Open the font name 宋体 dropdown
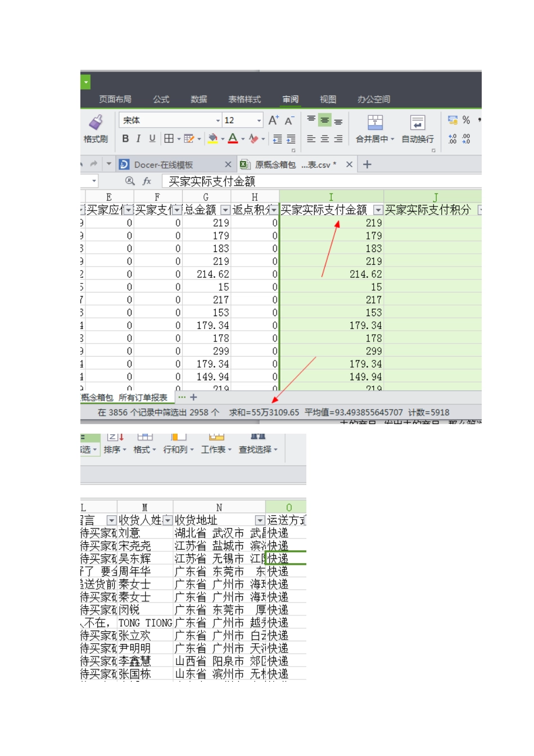 click(x=218, y=120)
